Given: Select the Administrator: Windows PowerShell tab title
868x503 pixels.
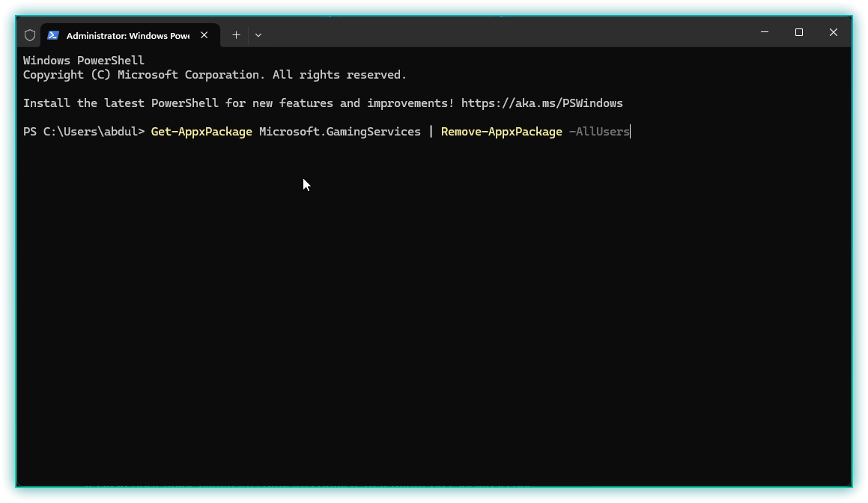Looking at the screenshot, I should [x=127, y=35].
